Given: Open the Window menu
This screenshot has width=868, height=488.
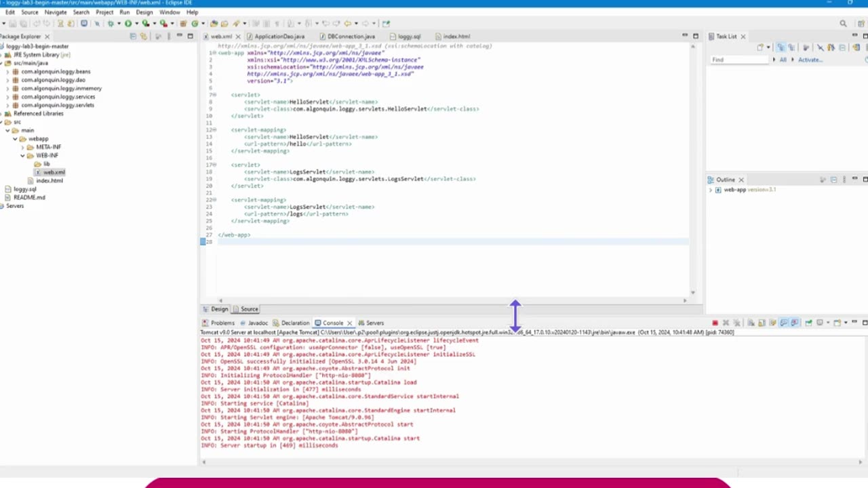Looking at the screenshot, I should point(170,12).
